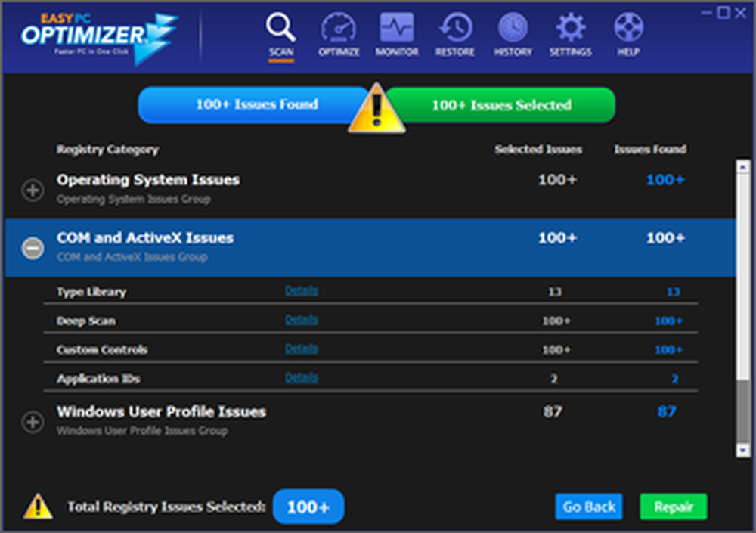Click the Registry Category column header
The height and width of the screenshot is (533, 756).
click(107, 150)
